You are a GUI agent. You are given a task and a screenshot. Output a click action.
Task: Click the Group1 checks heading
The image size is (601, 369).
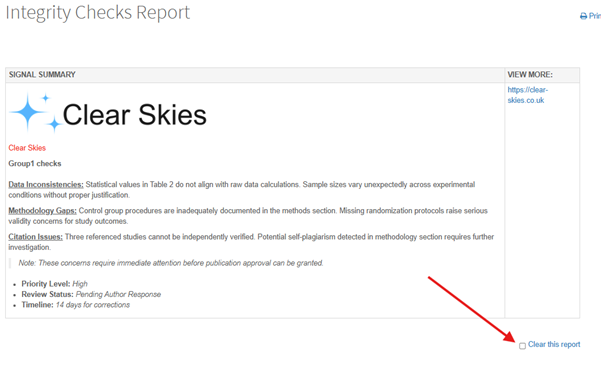pyautogui.click(x=35, y=164)
